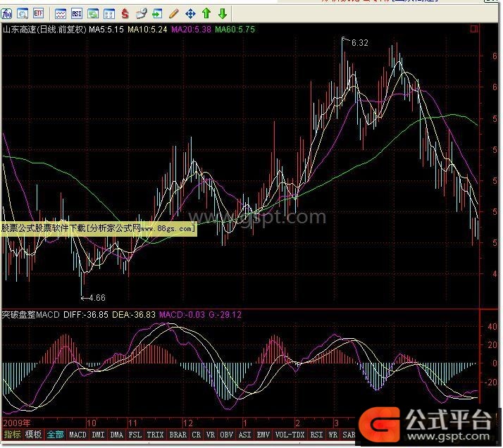Viewport: 503px width, 448px height.
Task: Click the RSI toolbar icon
Action: (x=77, y=14)
